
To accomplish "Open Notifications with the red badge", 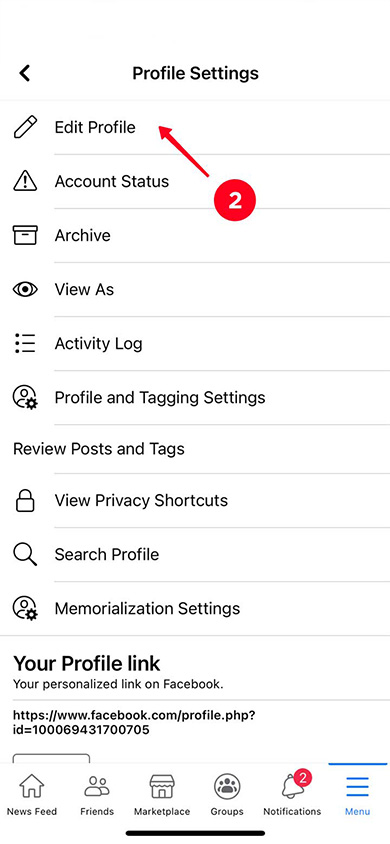I will coord(292,794).
